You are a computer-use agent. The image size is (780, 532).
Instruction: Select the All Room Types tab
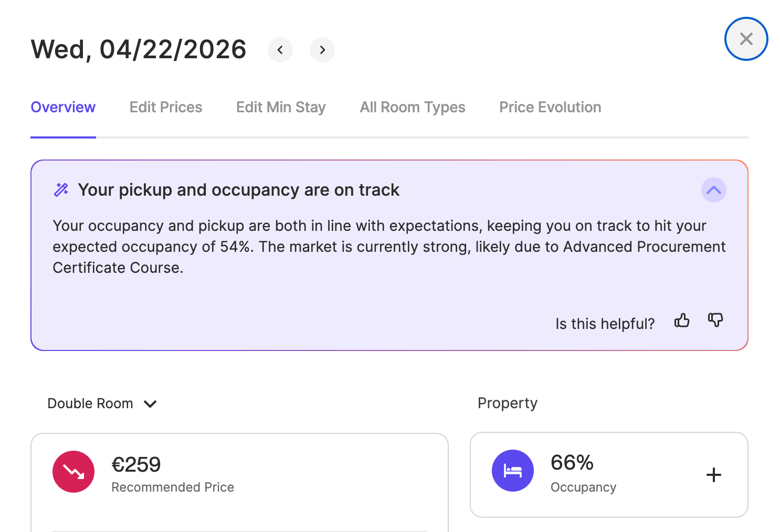(x=413, y=107)
